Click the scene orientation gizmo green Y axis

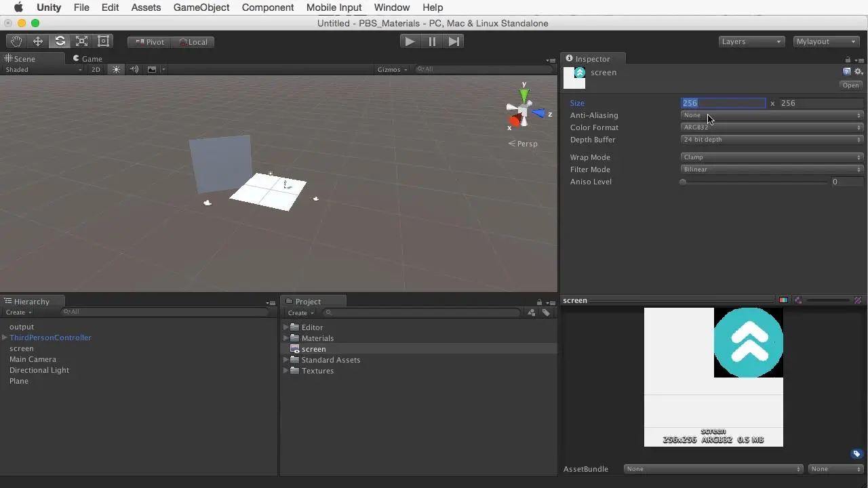click(x=524, y=94)
